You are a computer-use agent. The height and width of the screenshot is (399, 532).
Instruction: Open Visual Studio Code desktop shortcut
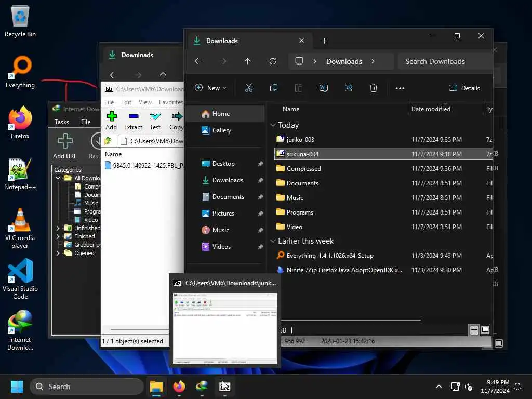pos(20,279)
